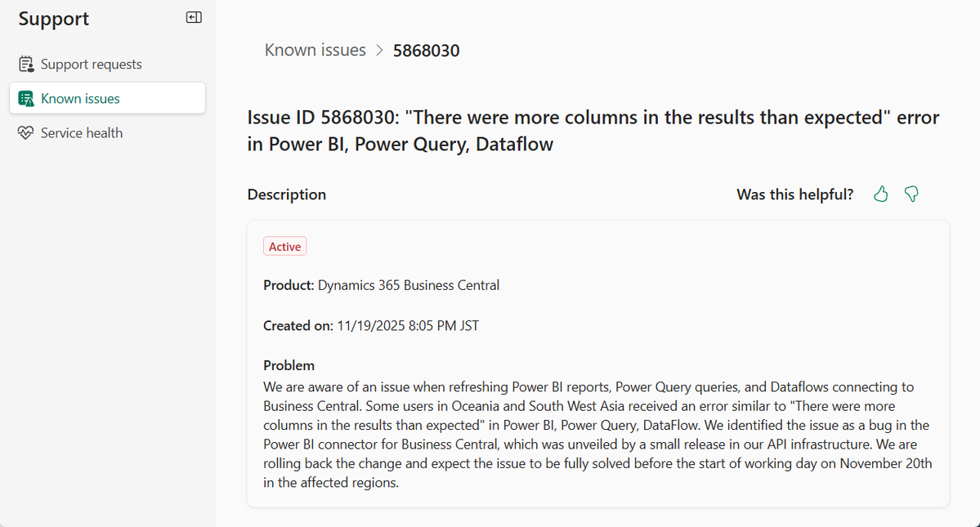Select Support requests from the sidebar

(91, 63)
